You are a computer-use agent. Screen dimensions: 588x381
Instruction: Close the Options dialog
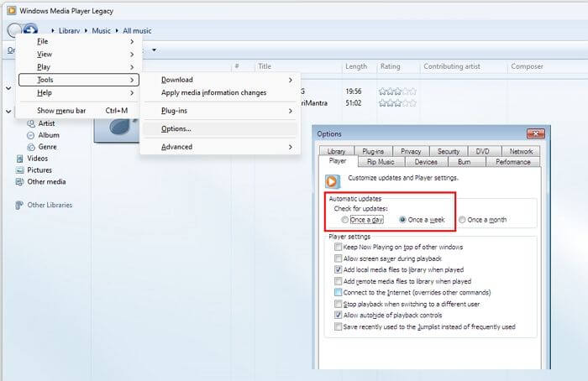536,133
